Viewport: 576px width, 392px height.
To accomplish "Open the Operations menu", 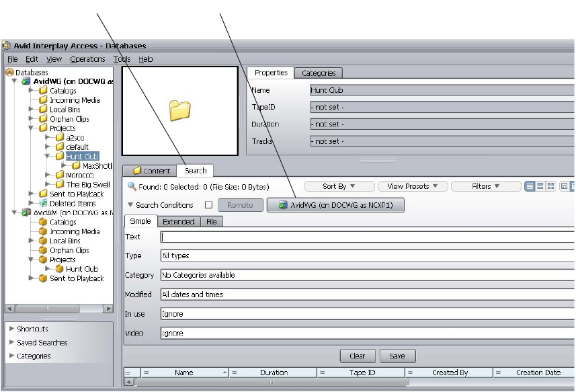I will pos(87,59).
